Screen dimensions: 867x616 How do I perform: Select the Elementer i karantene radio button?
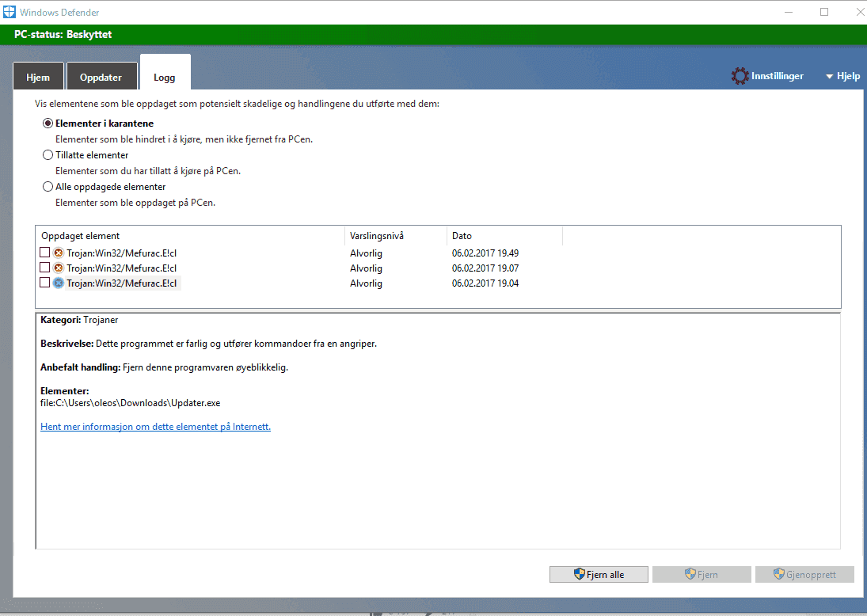pyautogui.click(x=48, y=124)
